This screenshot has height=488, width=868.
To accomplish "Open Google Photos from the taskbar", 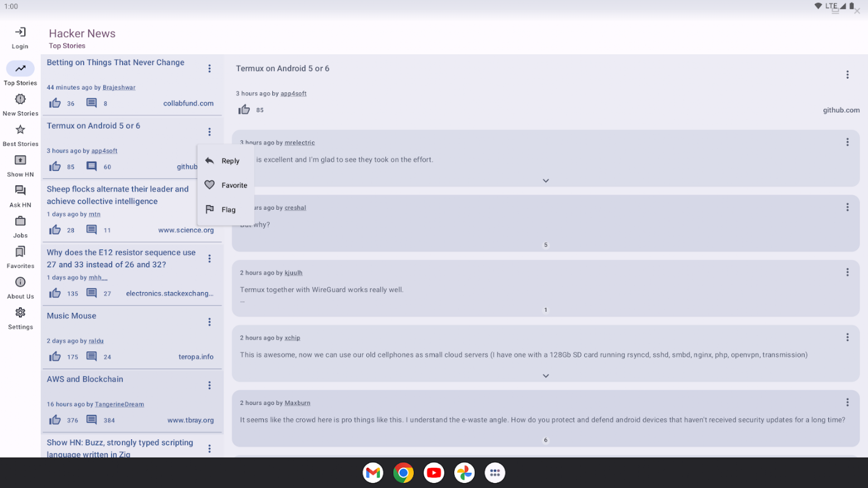I will tap(465, 473).
